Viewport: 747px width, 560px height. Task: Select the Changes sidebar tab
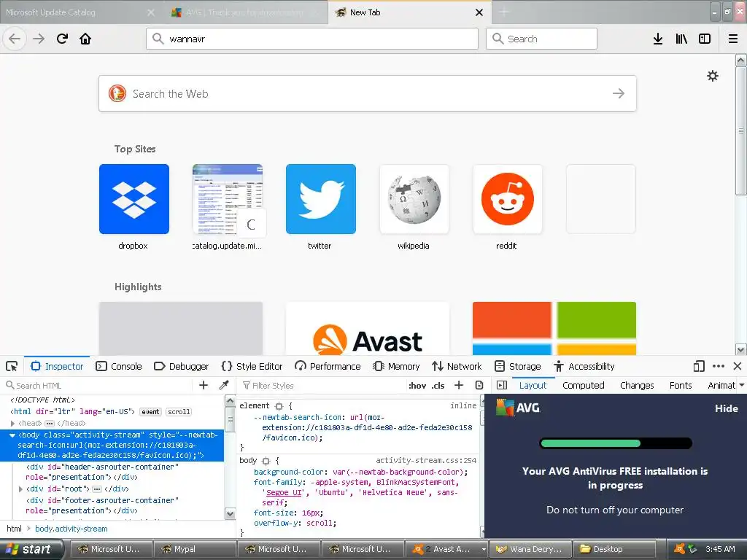637,385
